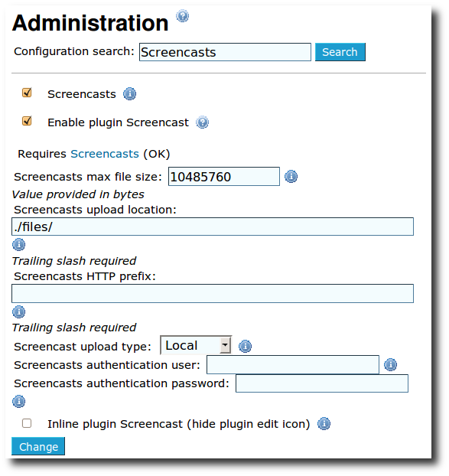Click the Search button
Image resolution: width=449 pixels, height=476 pixels.
tap(340, 52)
